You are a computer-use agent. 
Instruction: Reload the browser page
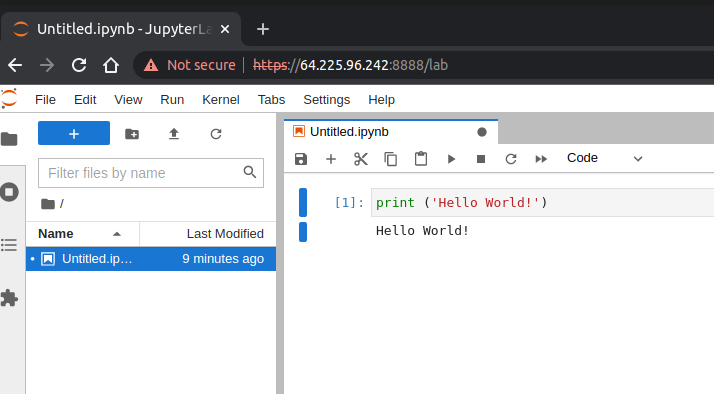(x=79, y=65)
